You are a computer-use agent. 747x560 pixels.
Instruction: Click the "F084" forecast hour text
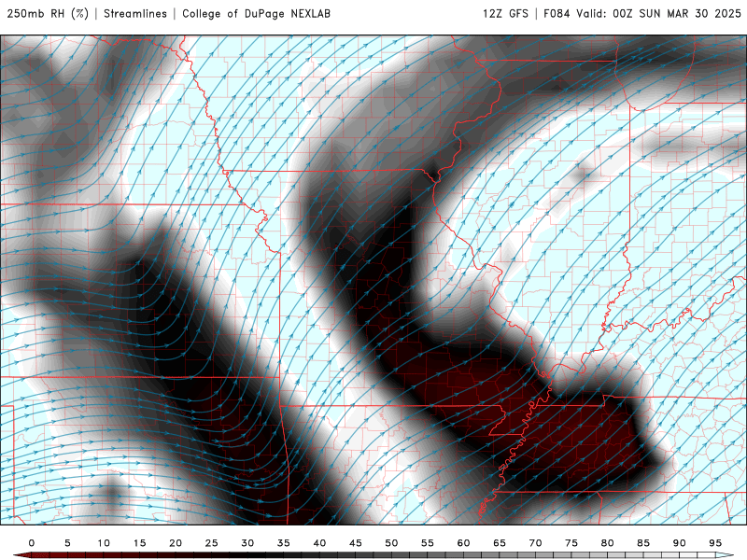point(557,13)
